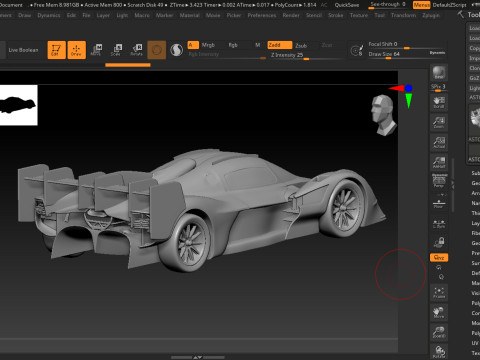Toggle the M material mode
Screen dimensions: 480x360
click(x=258, y=45)
